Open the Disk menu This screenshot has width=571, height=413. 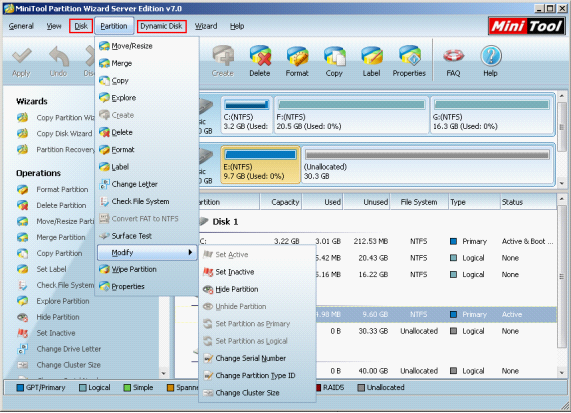[x=81, y=26]
